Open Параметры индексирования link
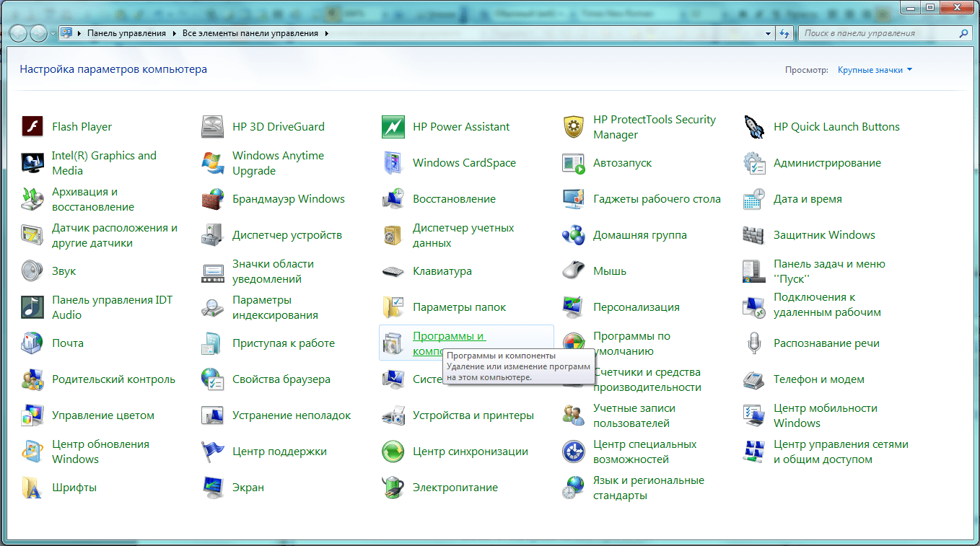The width and height of the screenshot is (980, 546). (275, 307)
